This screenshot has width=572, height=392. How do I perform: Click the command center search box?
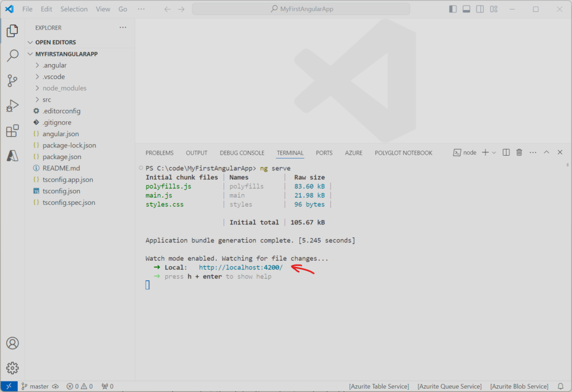(x=301, y=9)
